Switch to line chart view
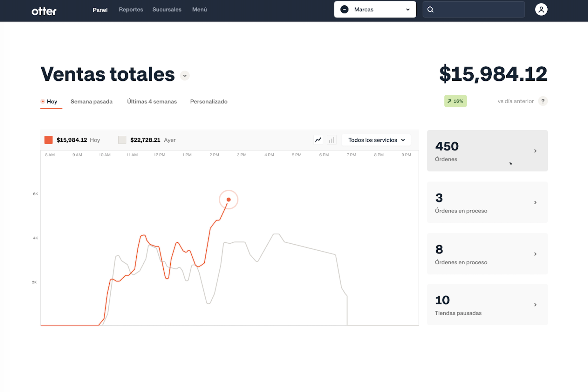 click(318, 140)
